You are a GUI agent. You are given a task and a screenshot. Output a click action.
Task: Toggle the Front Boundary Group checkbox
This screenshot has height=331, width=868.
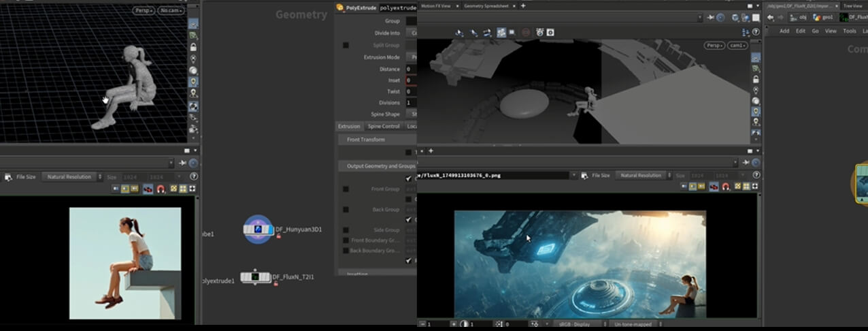tap(346, 240)
